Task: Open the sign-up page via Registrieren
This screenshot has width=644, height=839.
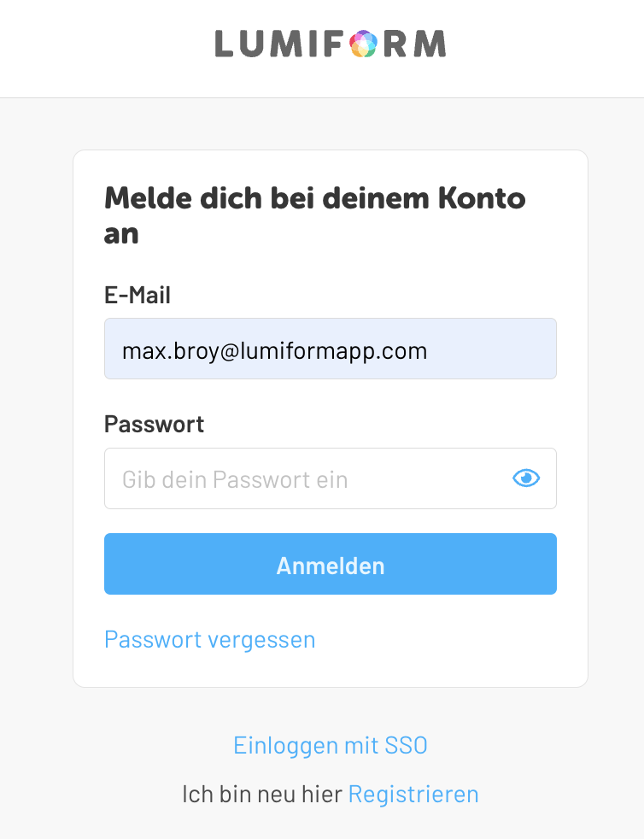Action: point(413,794)
